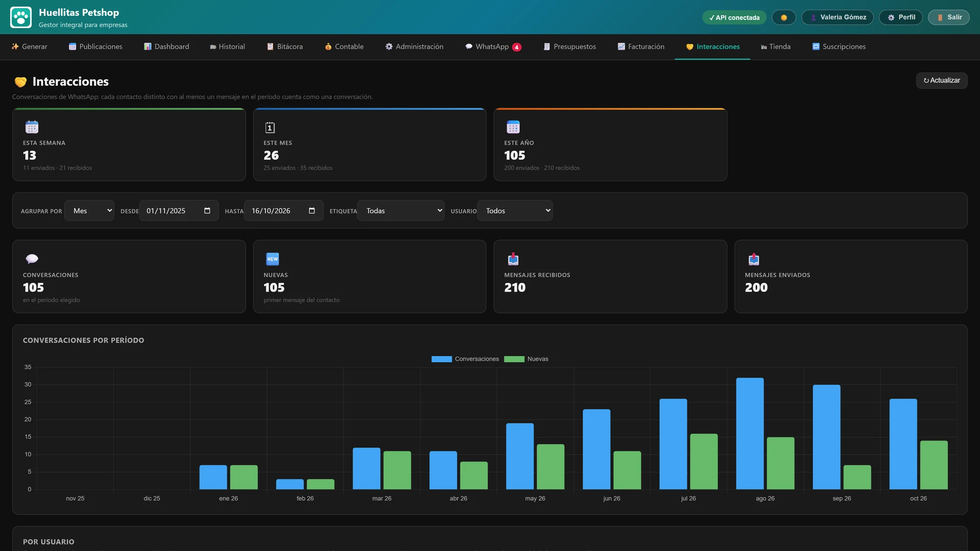Toggle the sun theme switch
Viewport: 980px width, 551px height.
(783, 17)
